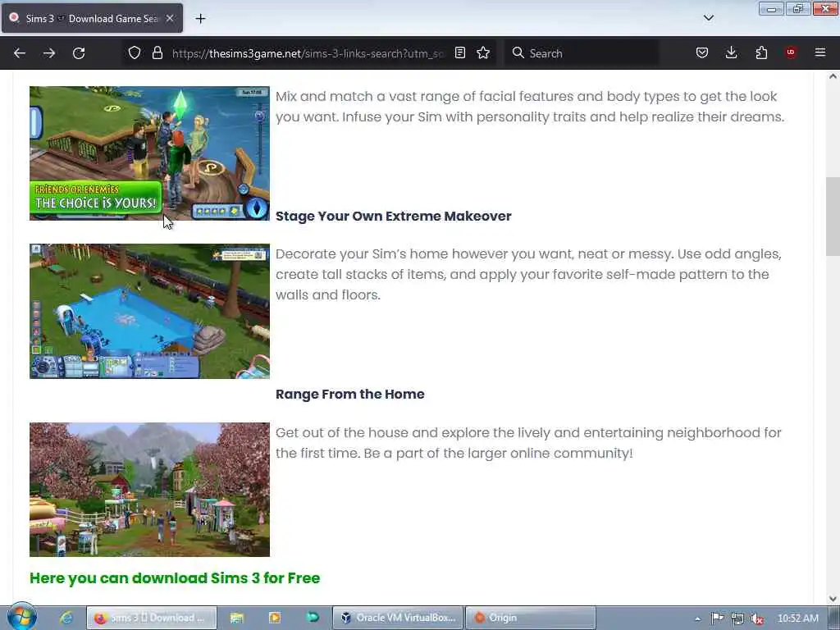The height and width of the screenshot is (630, 840).
Task: Go back to the previous page
Action: pos(20,53)
